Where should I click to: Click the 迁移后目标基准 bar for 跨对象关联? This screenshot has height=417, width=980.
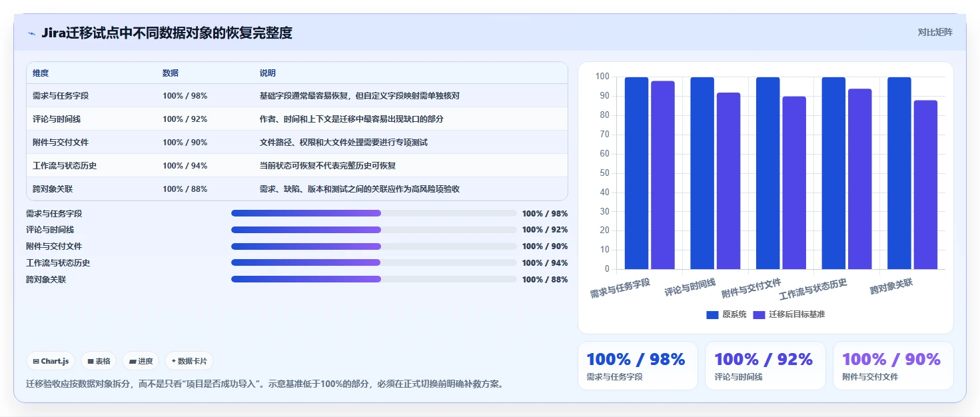point(925,185)
